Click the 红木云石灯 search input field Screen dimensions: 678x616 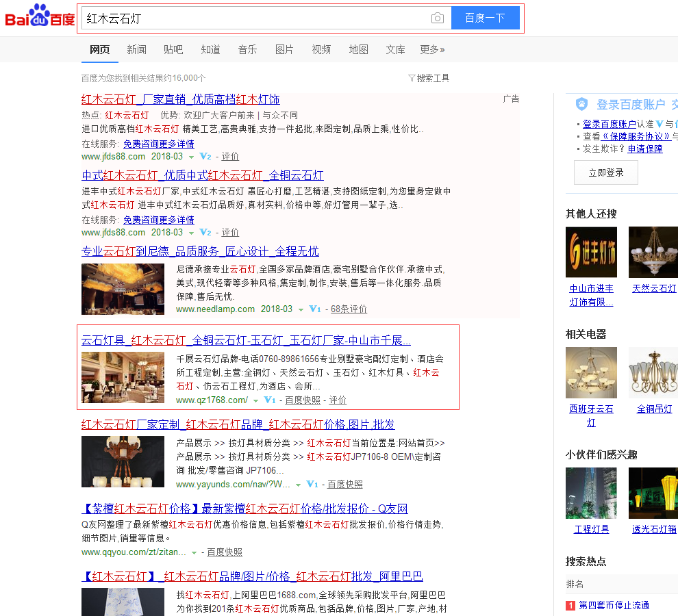(x=253, y=18)
